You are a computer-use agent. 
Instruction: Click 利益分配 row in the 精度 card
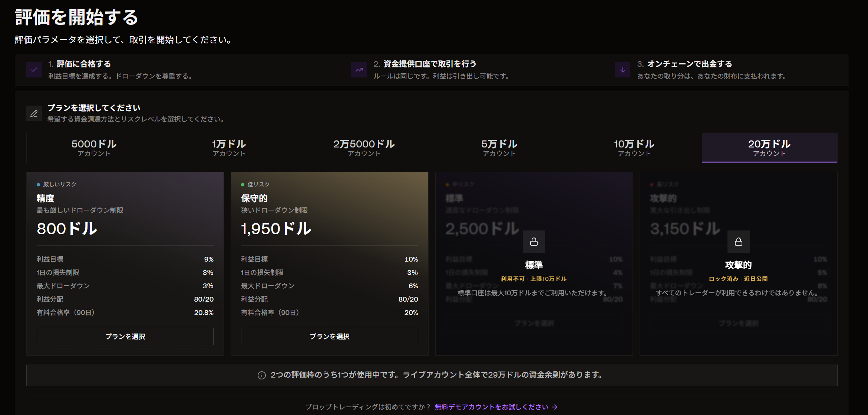pyautogui.click(x=125, y=299)
